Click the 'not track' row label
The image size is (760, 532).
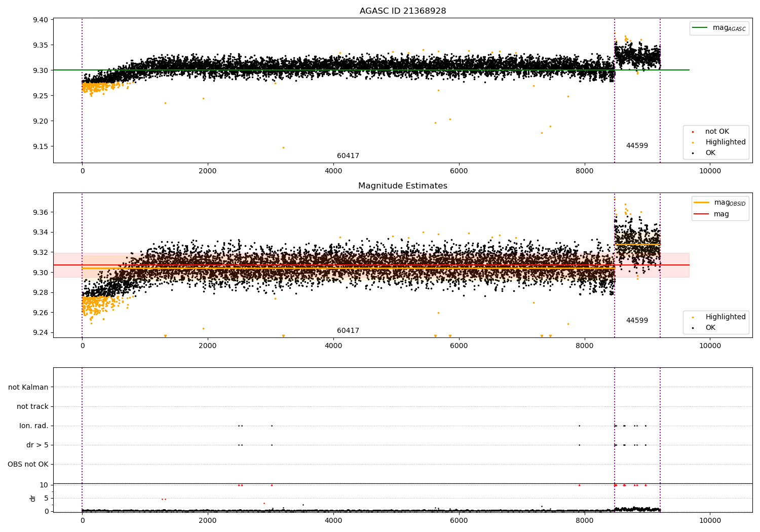click(32, 407)
